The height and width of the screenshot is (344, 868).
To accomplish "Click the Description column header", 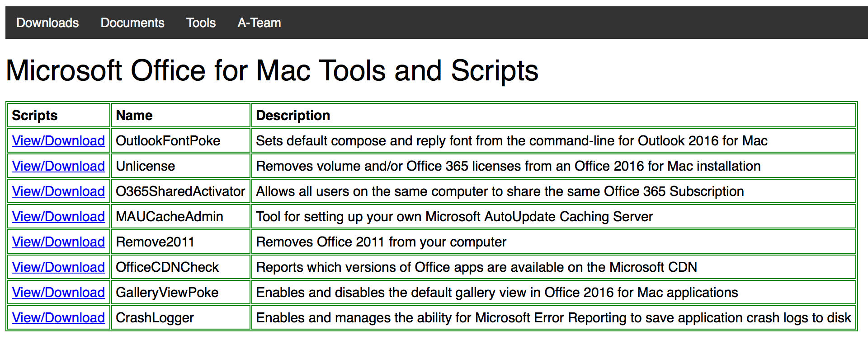I will 554,116.
